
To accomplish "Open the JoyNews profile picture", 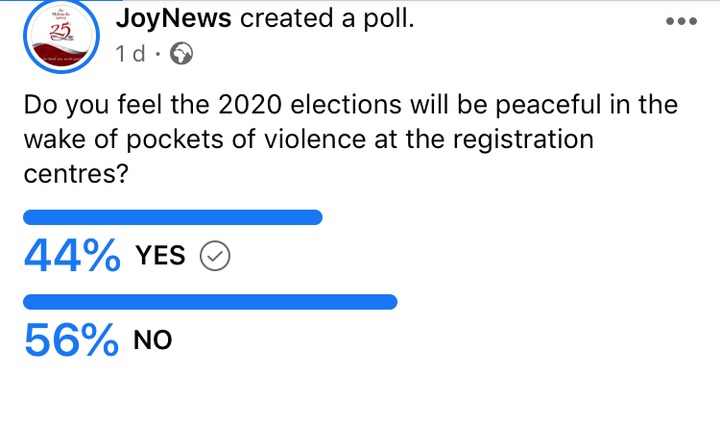I will point(61,36).
